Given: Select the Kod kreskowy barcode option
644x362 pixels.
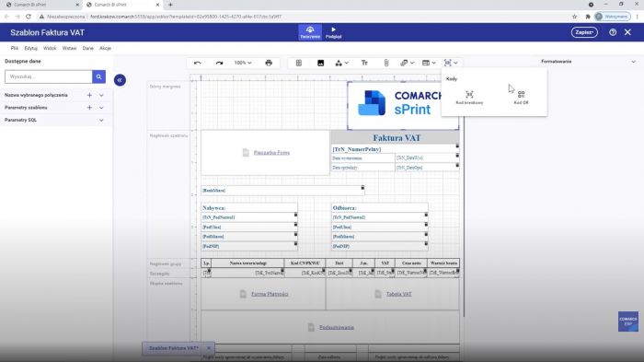Looking at the screenshot, I should point(469,98).
